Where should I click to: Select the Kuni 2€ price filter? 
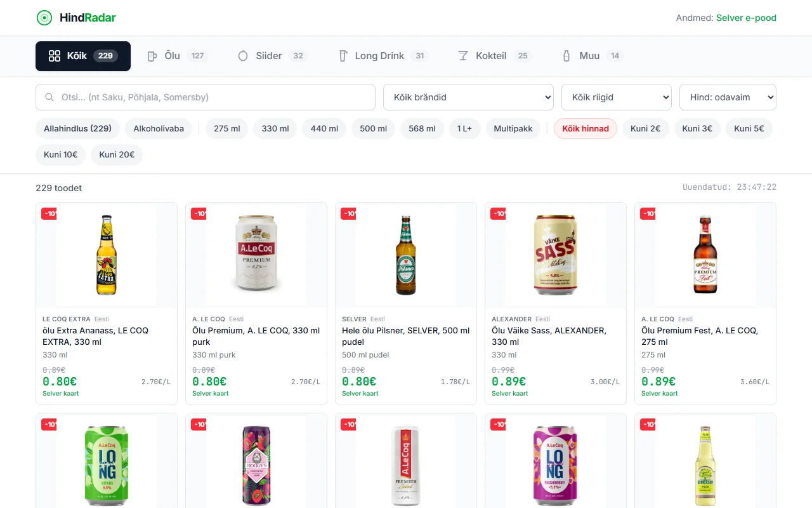(x=646, y=128)
